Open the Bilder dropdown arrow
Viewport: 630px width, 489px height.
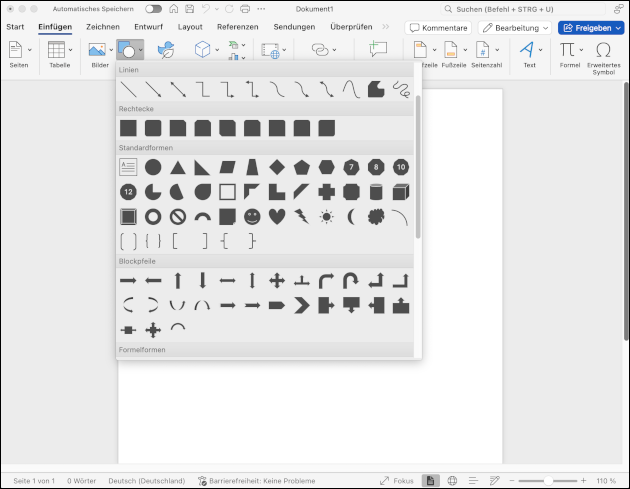point(111,50)
